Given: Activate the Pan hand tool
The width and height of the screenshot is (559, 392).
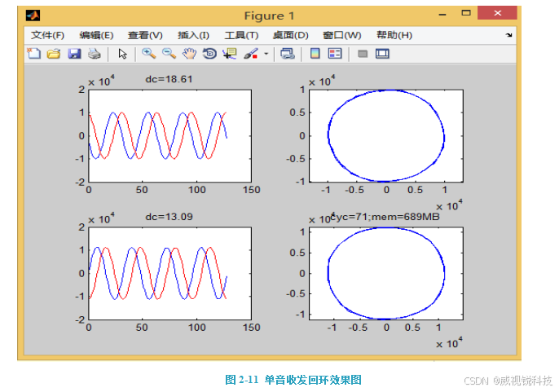Looking at the screenshot, I should 189,54.
